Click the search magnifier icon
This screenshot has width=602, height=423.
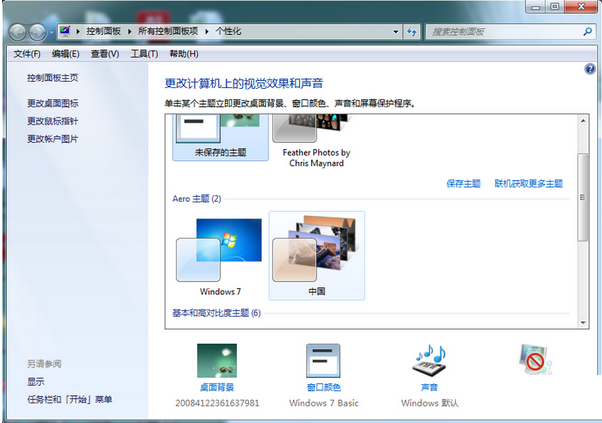(586, 32)
